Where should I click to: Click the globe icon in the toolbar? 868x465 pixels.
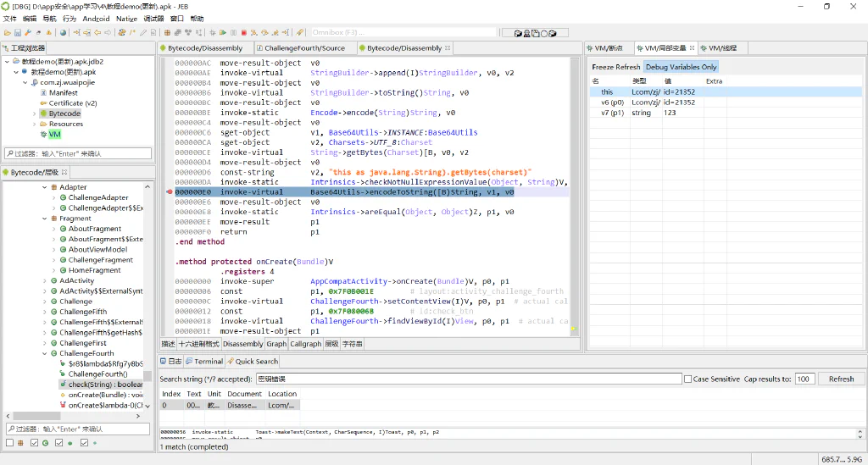(x=63, y=33)
